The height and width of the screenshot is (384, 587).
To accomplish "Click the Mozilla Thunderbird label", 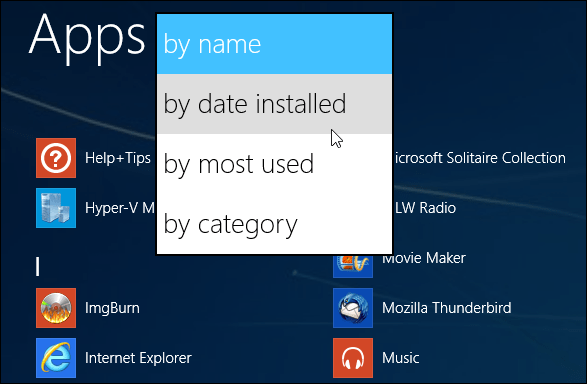I will 447,308.
